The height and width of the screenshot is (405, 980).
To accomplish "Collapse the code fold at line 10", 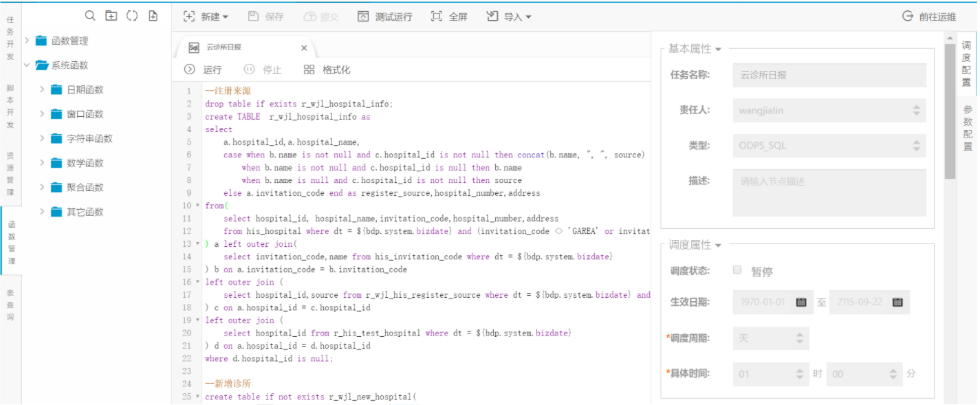I will pos(198,206).
